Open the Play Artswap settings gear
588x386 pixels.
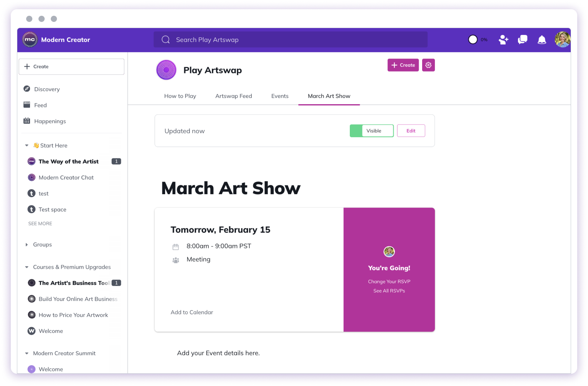coord(428,65)
